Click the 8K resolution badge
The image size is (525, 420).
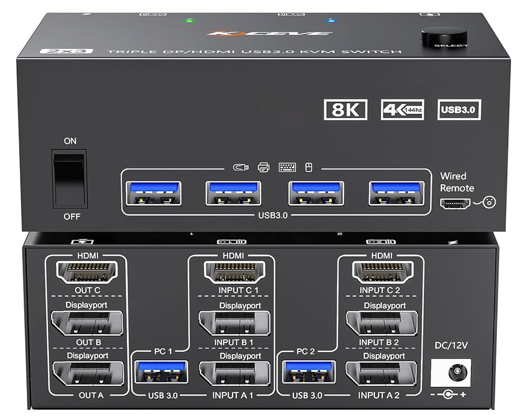(x=345, y=110)
